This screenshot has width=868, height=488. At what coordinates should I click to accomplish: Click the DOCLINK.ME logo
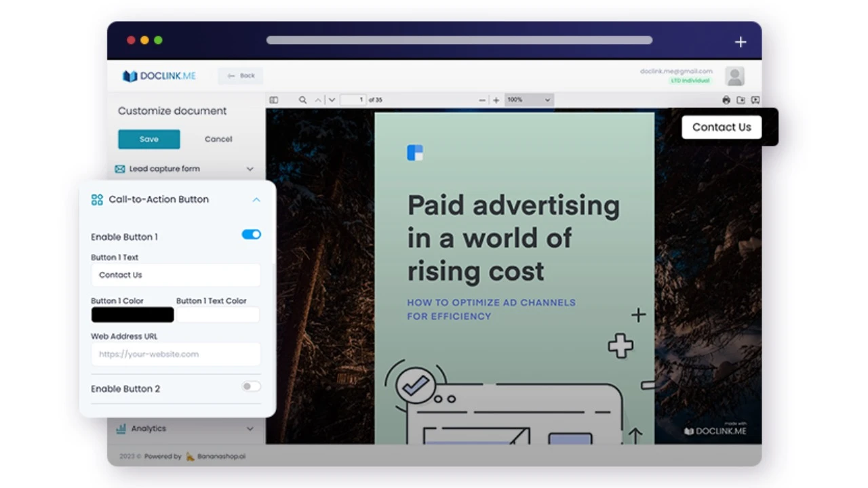coord(159,76)
